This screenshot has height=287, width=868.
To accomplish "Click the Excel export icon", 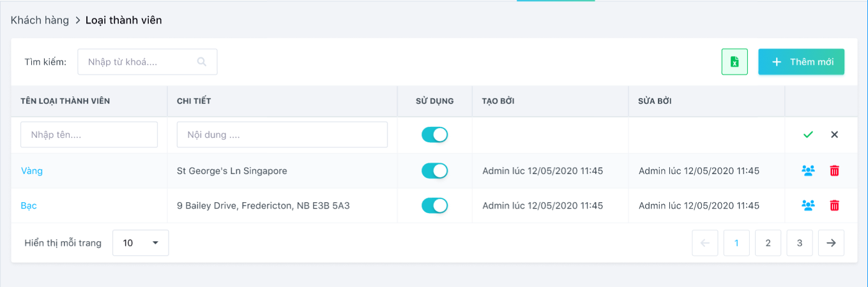I will tap(735, 62).
